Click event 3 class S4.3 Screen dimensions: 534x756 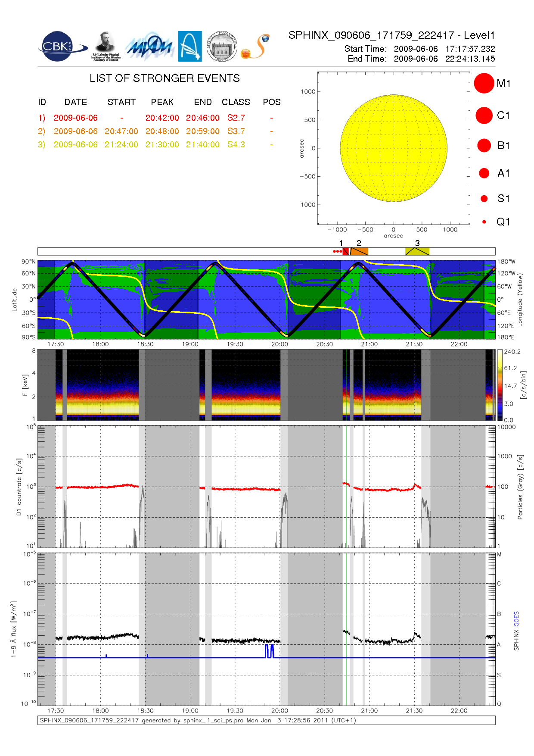coord(236,144)
